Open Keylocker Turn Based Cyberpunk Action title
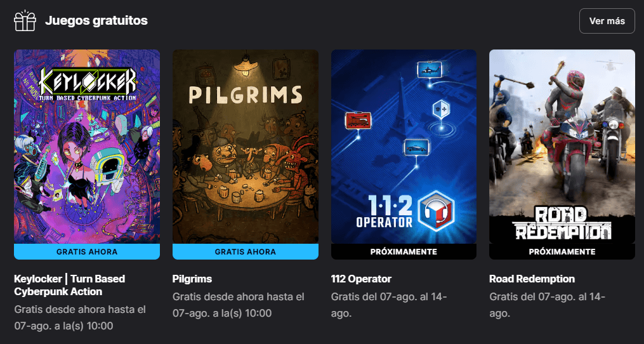 (x=70, y=285)
